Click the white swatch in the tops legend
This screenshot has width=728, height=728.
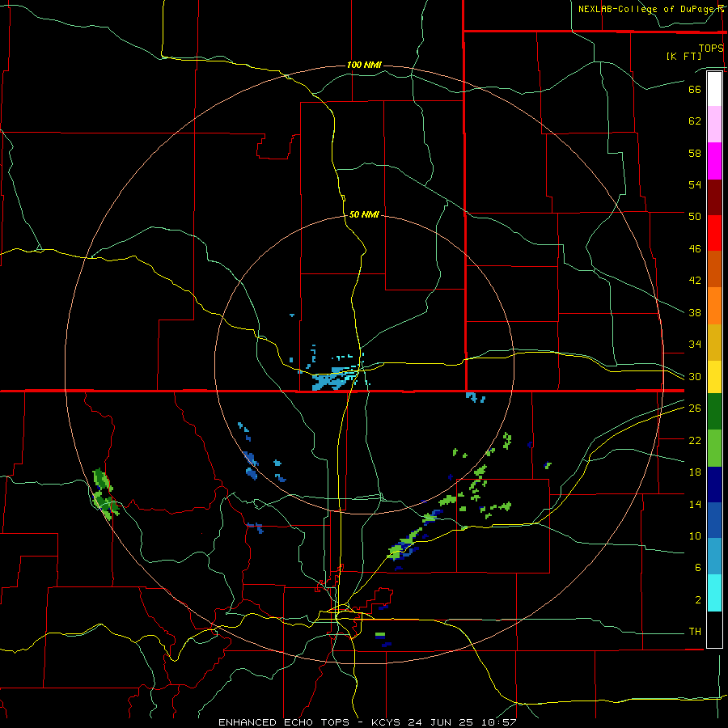(x=714, y=89)
